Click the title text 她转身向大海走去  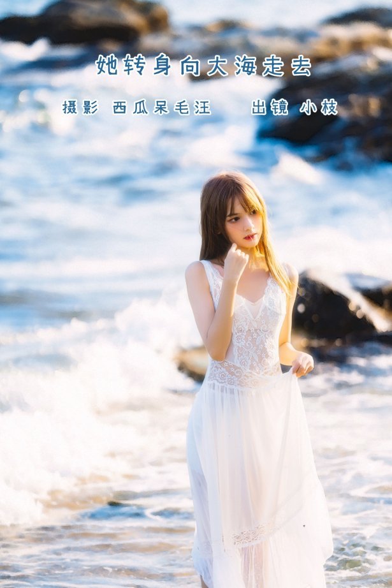[x=203, y=66]
